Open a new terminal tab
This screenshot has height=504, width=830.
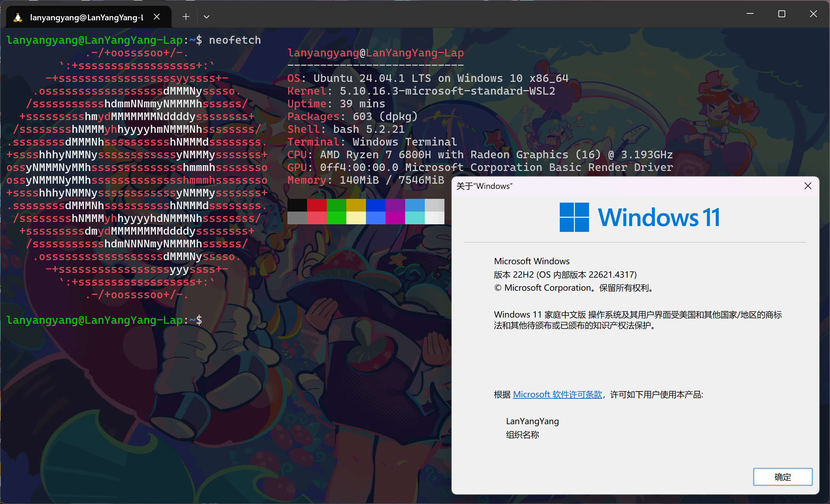pos(186,17)
